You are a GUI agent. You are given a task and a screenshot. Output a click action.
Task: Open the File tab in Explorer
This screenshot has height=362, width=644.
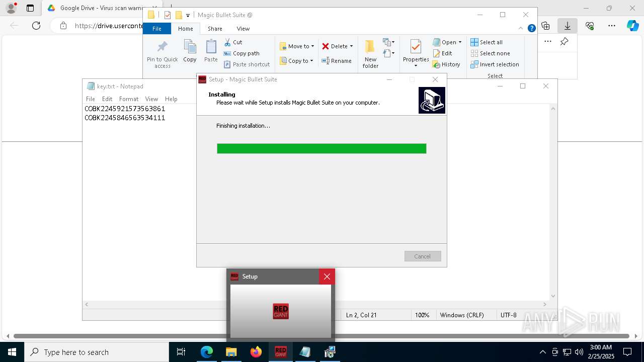(157, 29)
